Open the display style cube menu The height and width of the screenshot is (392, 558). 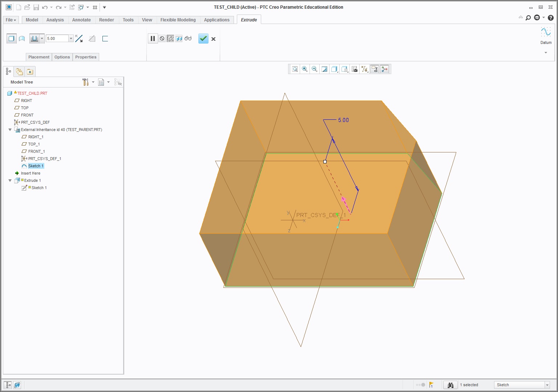click(x=335, y=69)
